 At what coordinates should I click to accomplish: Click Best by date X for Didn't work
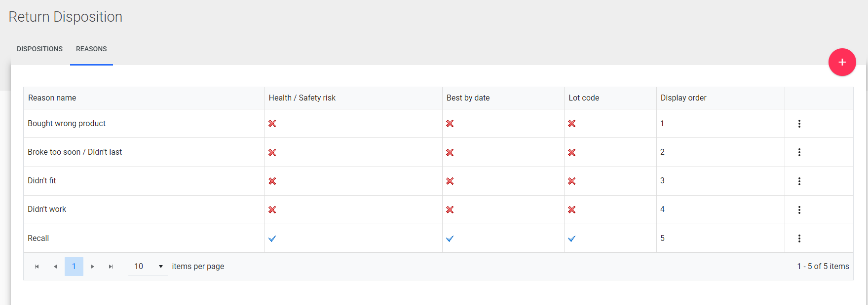(450, 210)
